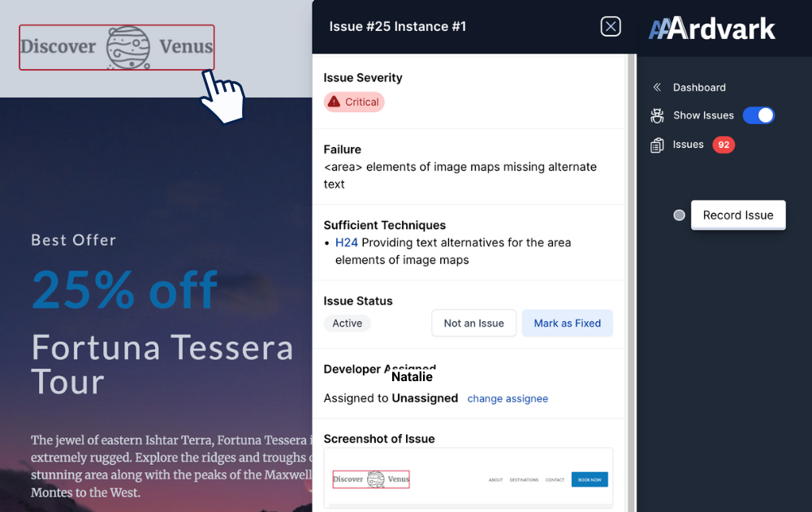Toggle the Show Issues switch
This screenshot has width=812, height=512.
(758, 115)
